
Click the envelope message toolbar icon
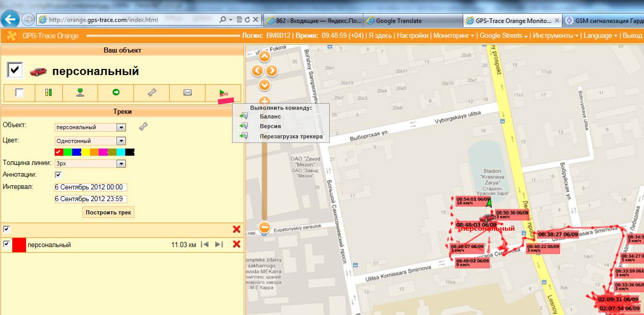tap(187, 92)
